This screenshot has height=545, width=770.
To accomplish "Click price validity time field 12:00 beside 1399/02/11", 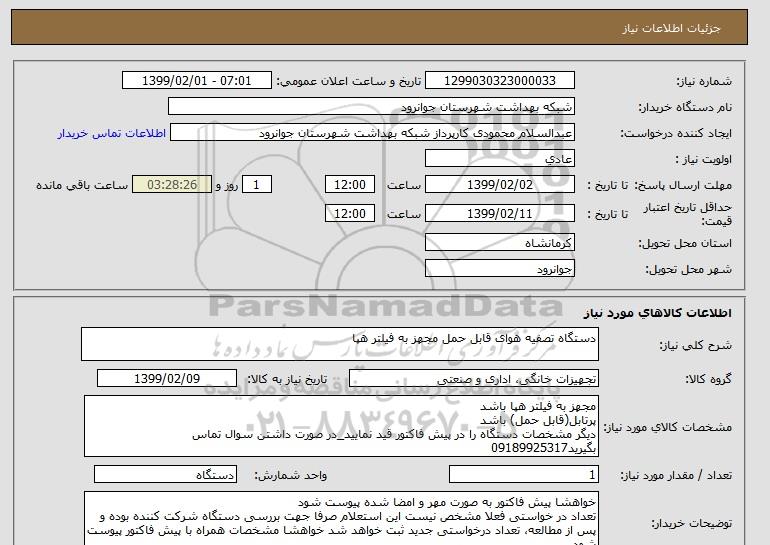I will pyautogui.click(x=350, y=214).
